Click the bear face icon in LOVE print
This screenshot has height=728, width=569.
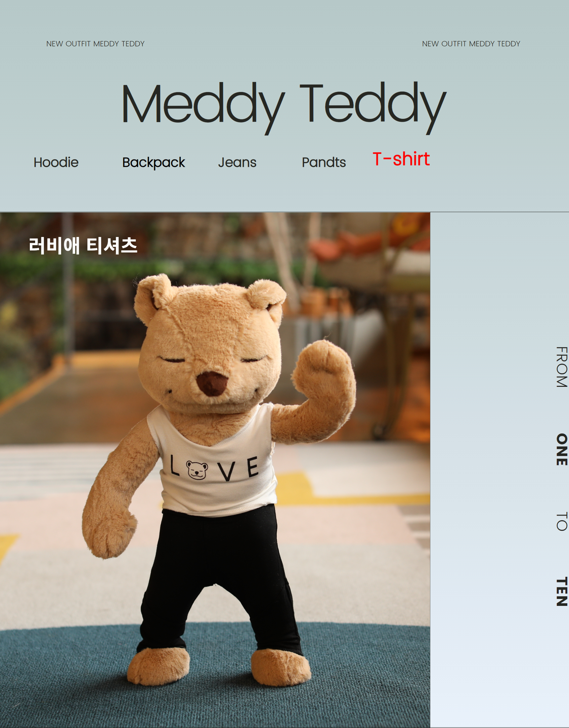click(197, 470)
